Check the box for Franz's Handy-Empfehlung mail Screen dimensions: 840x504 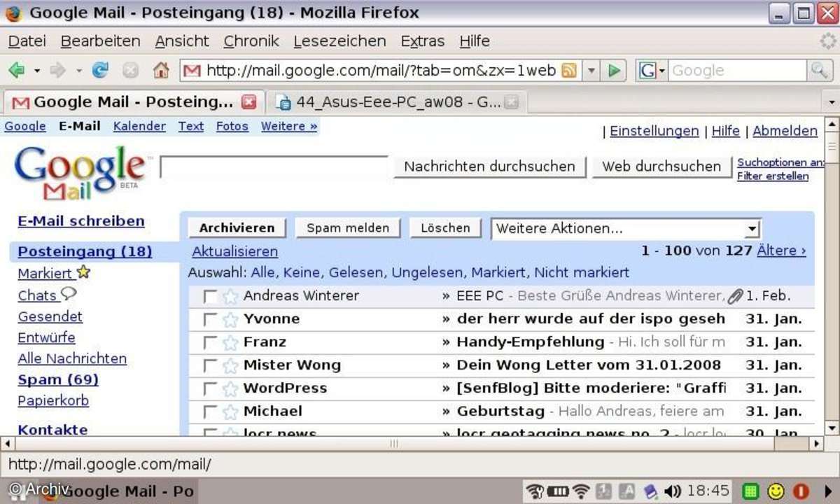click(x=210, y=343)
